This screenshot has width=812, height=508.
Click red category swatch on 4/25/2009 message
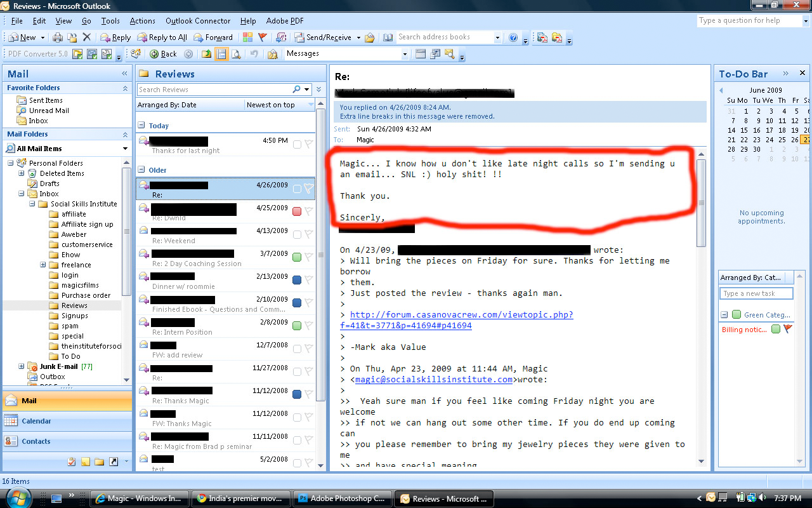tap(297, 211)
